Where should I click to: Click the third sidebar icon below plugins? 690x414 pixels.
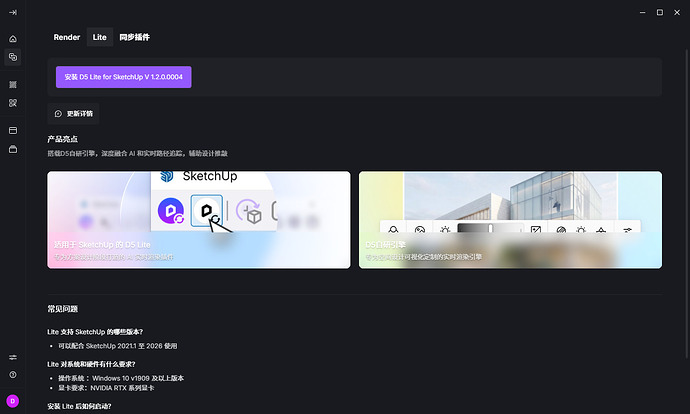tap(13, 85)
